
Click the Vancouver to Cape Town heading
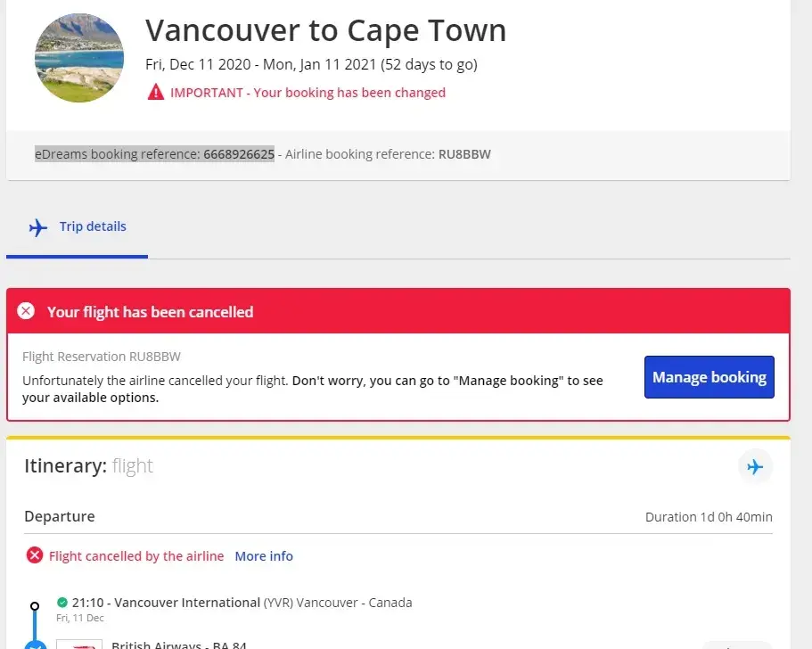325,30
